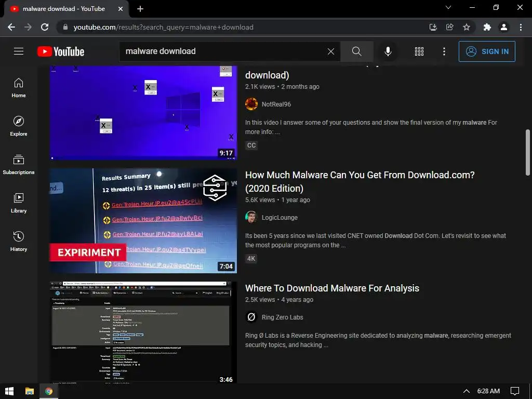The width and height of the screenshot is (532, 399).
Task: Click the page vertical scrollbar thumb
Action: tap(528, 152)
